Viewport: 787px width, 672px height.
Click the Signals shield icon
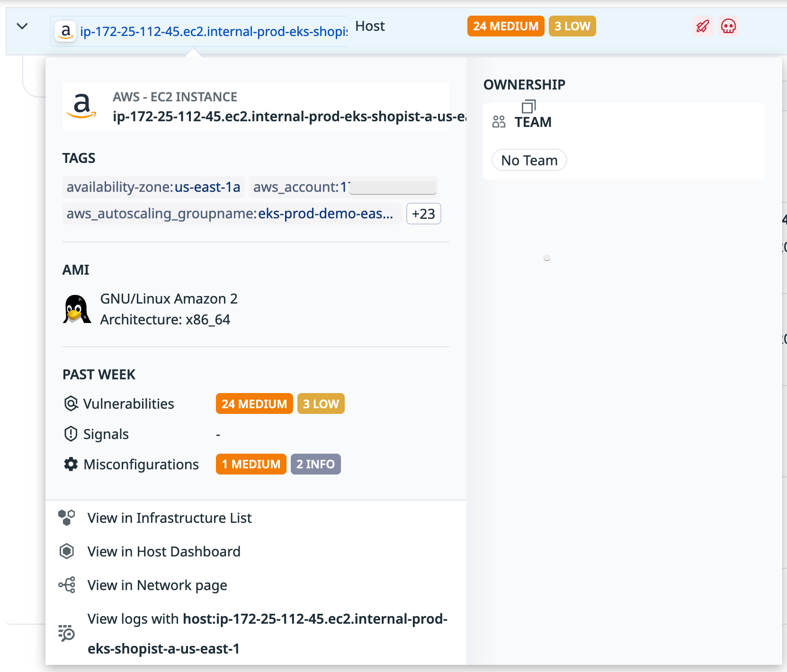pos(71,434)
